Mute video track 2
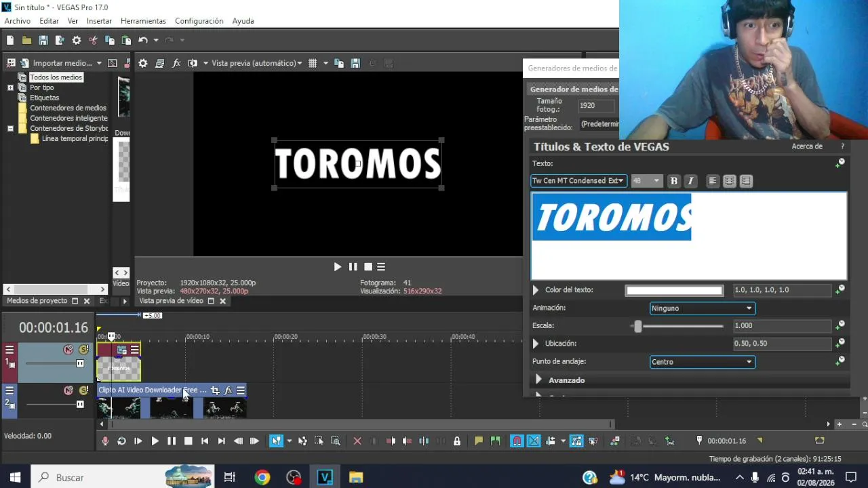Screen dimensions: 868x488 click(68, 390)
